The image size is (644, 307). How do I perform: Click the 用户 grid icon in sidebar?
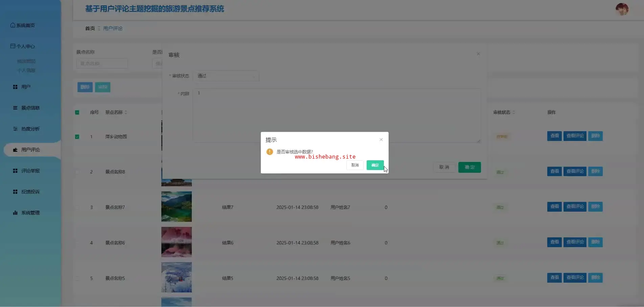coord(15,87)
